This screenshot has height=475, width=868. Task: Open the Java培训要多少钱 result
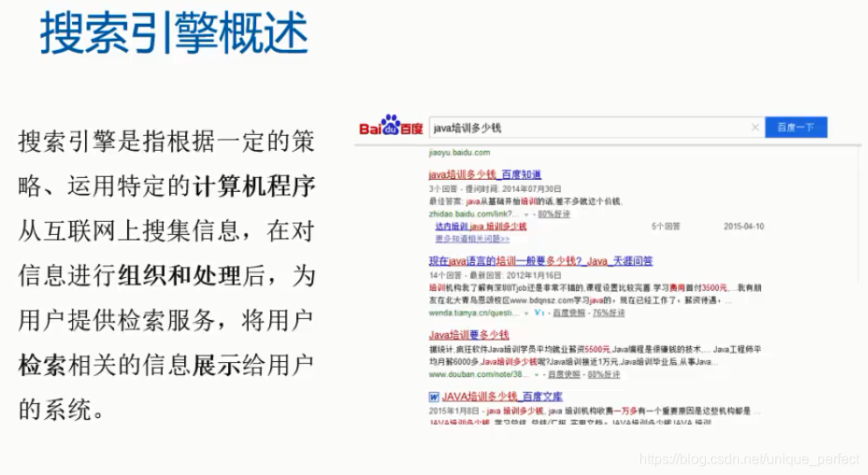coord(469,335)
